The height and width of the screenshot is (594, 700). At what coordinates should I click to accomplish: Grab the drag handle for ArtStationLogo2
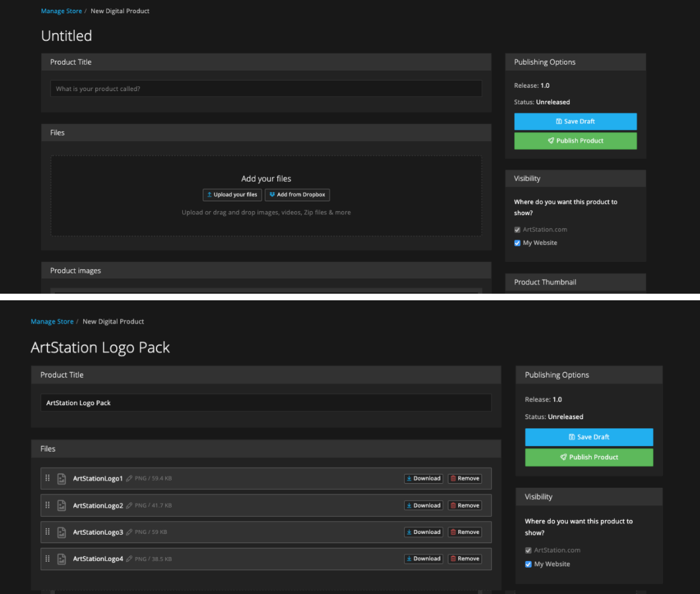(48, 505)
